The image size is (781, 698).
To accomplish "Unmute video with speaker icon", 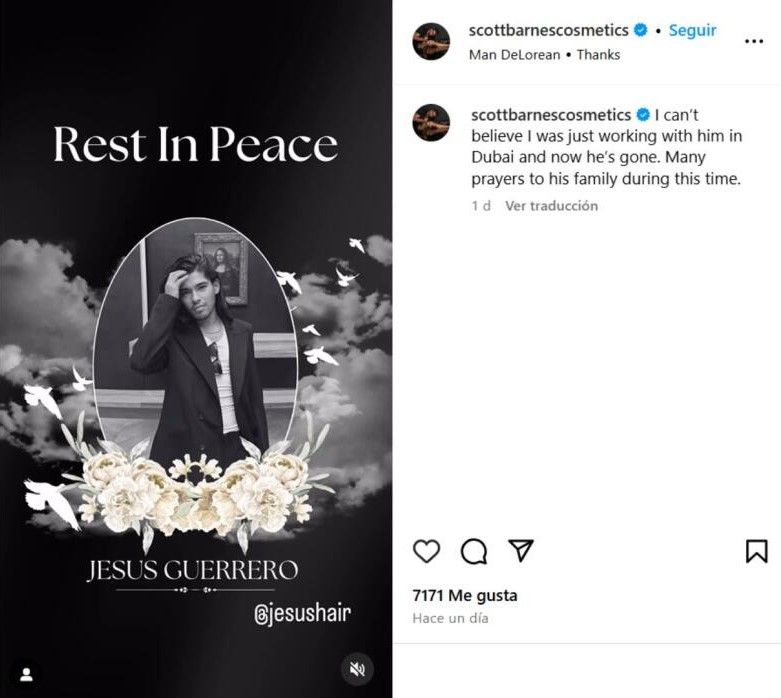I will (x=357, y=669).
